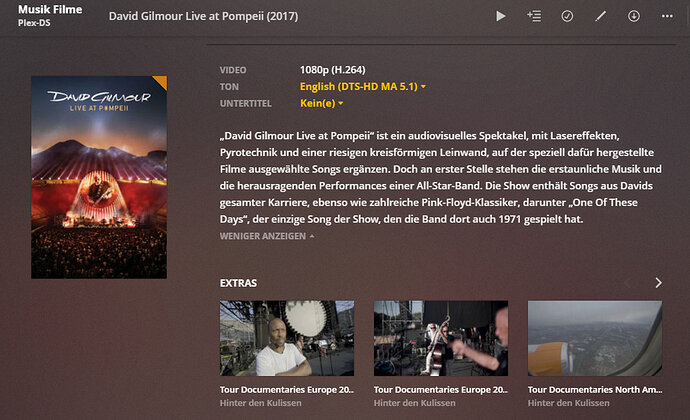The height and width of the screenshot is (420, 690).
Task: Click the EXTRAS section heading
Action: pos(238,283)
